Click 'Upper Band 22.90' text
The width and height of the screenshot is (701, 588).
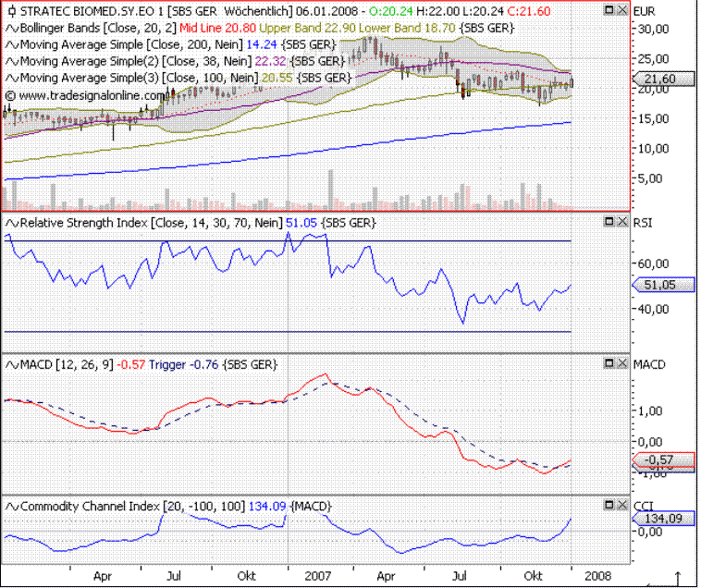coord(308,28)
